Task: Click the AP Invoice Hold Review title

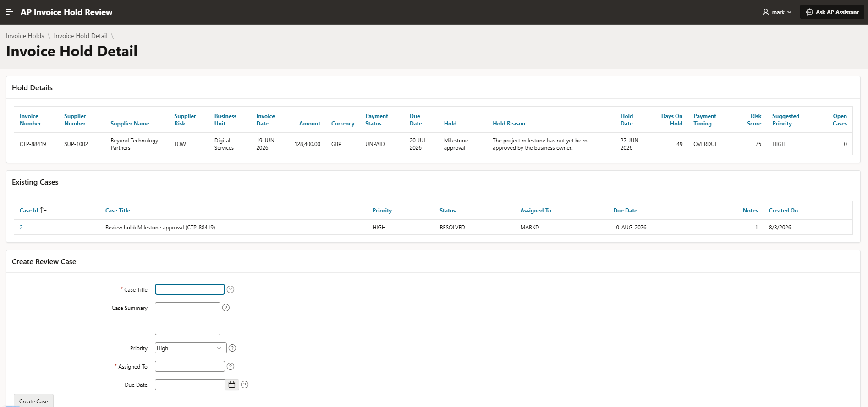Action: point(66,12)
